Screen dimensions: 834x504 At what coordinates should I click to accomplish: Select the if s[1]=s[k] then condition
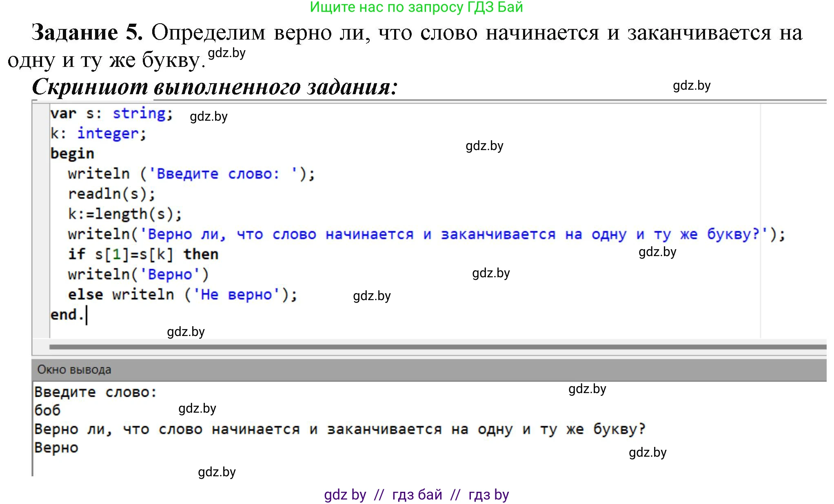point(142,254)
